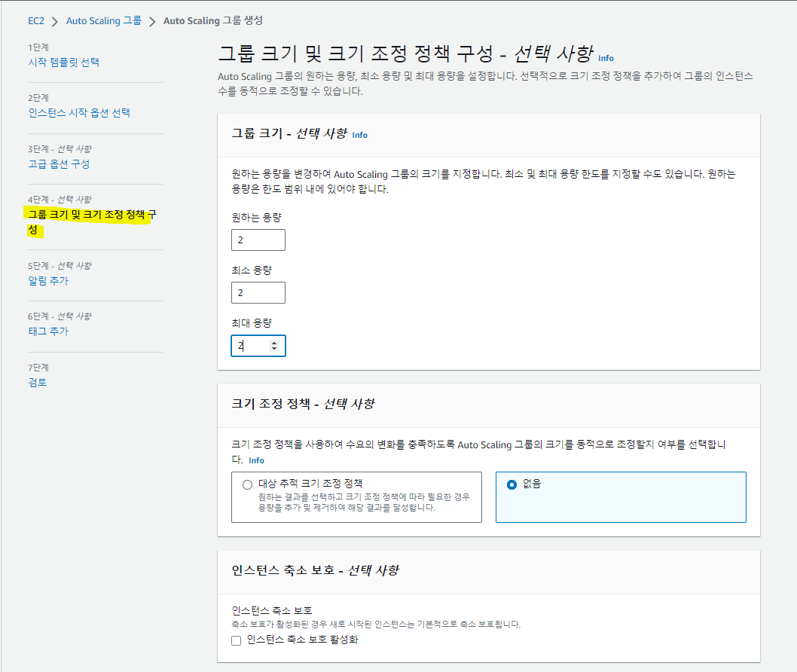797x672 pixels.
Task: Open step 5 알림 추가
Action: 47,280
